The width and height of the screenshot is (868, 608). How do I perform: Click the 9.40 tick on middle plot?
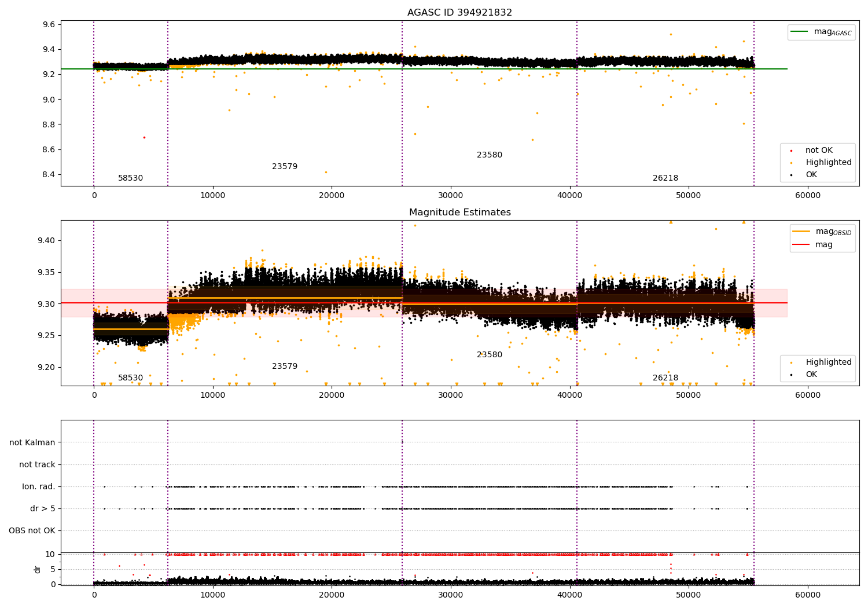coord(46,241)
